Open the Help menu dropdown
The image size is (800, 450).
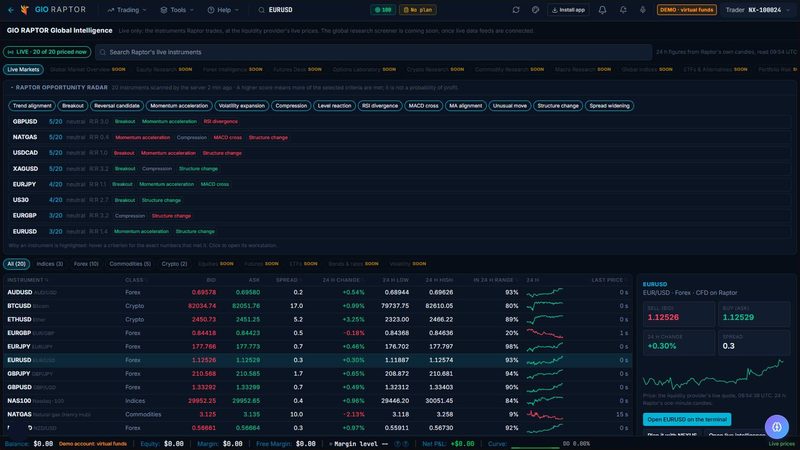[223, 10]
